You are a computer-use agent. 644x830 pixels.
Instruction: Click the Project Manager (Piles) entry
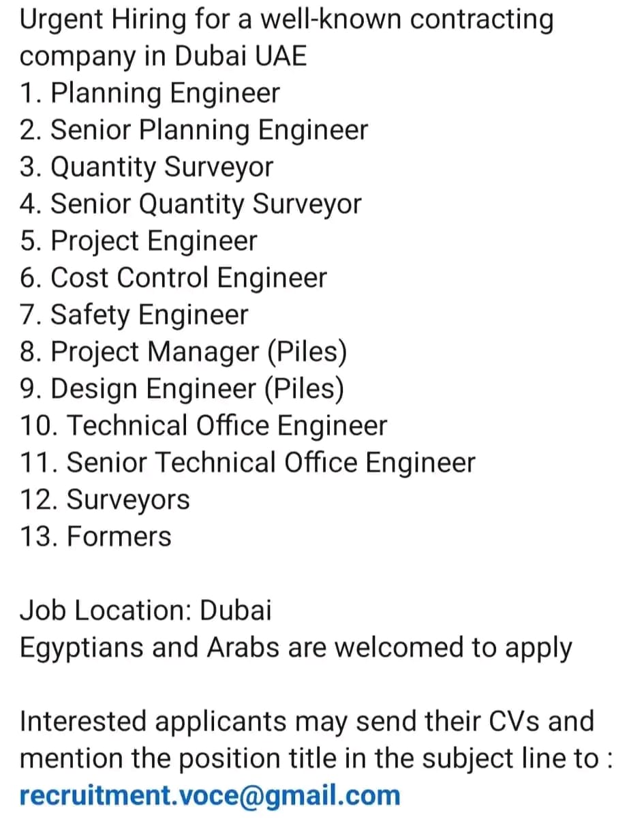click(x=183, y=352)
